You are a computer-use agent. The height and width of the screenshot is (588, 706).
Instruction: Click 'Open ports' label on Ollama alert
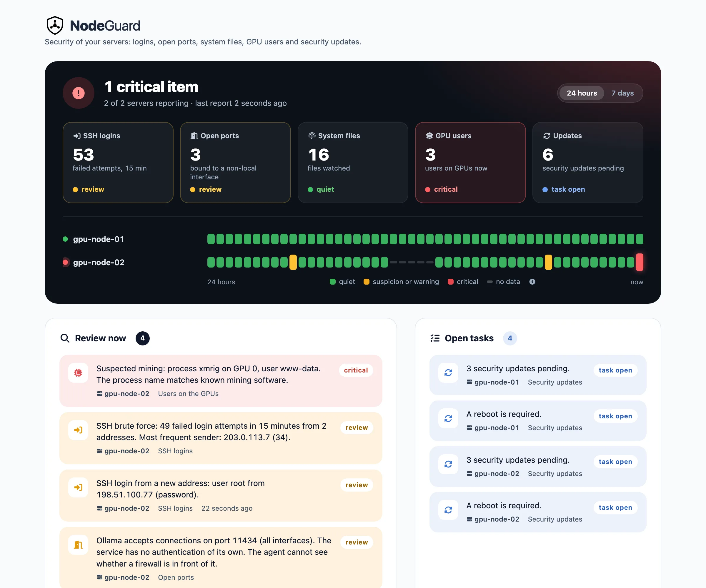(176, 578)
